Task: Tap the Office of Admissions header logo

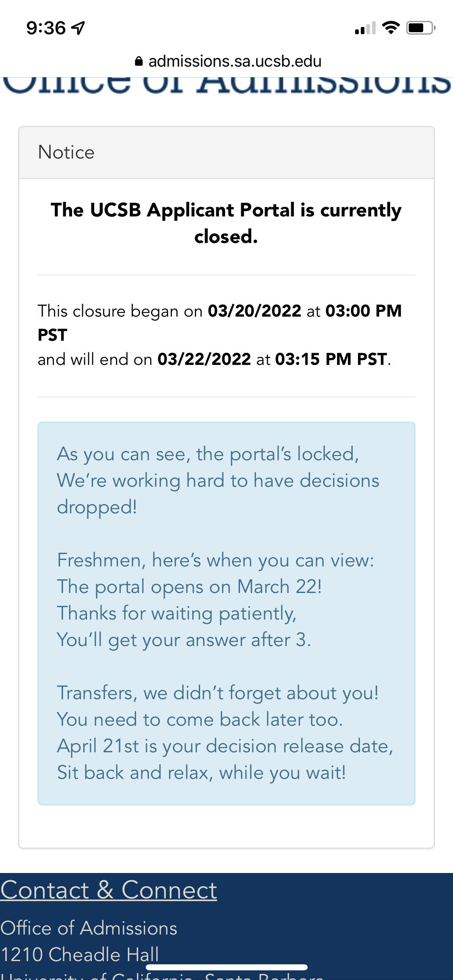Action: click(x=226, y=85)
